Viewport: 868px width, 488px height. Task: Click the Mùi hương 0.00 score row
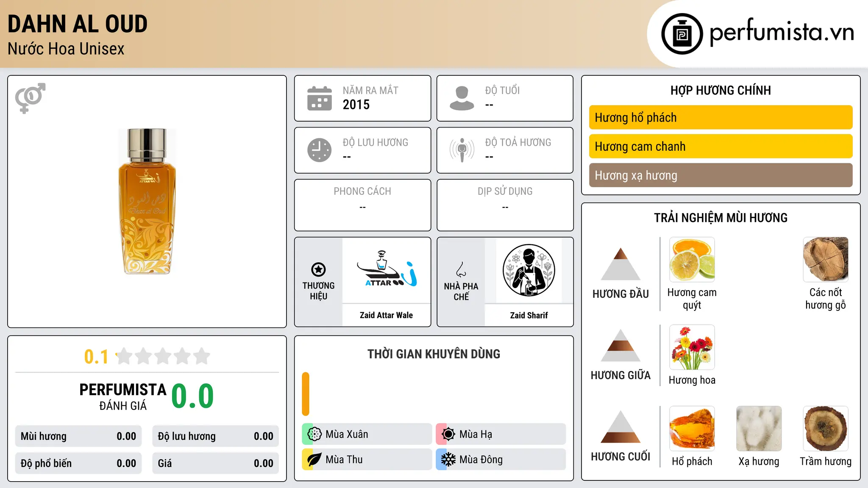pos(78,436)
